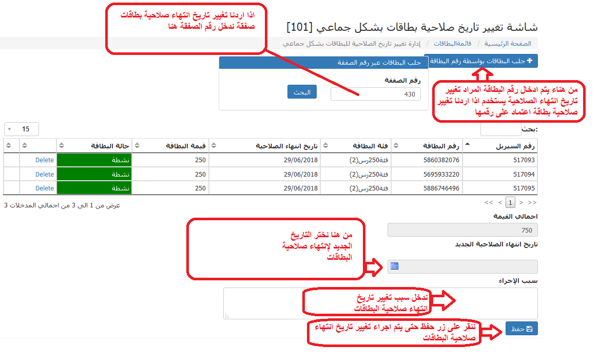Delete the card with serial 517095
The width and height of the screenshot is (599, 364).
point(45,188)
